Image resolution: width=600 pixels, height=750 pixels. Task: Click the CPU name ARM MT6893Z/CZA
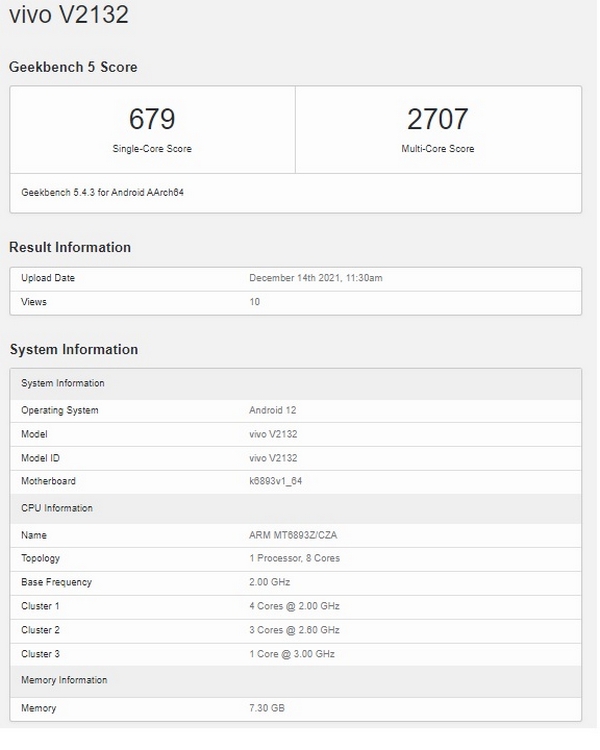[x=293, y=535]
